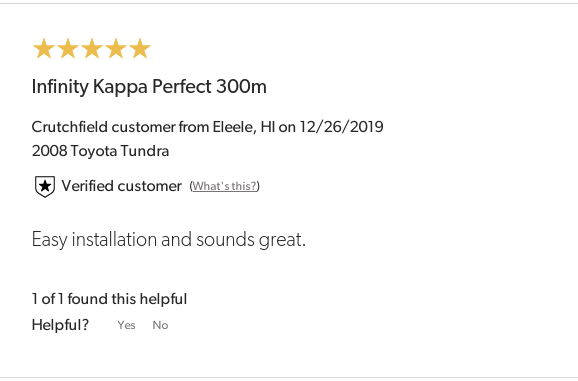The height and width of the screenshot is (381, 578).
Task: Click the word Crutchfield in reviewer line
Action: 70,127
